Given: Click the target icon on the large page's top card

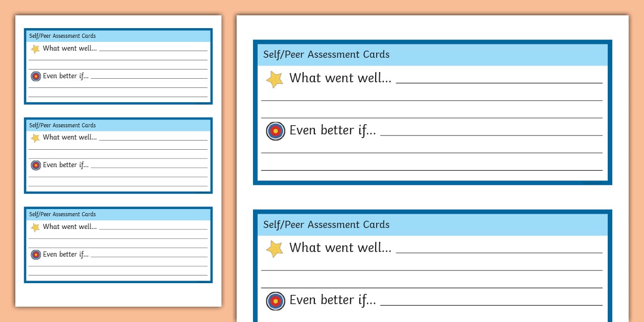Looking at the screenshot, I should tap(275, 131).
